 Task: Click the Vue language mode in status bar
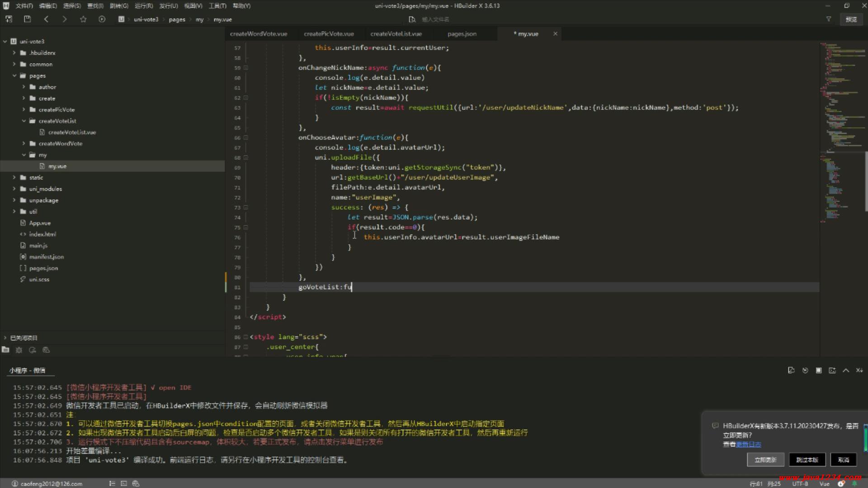(x=825, y=483)
